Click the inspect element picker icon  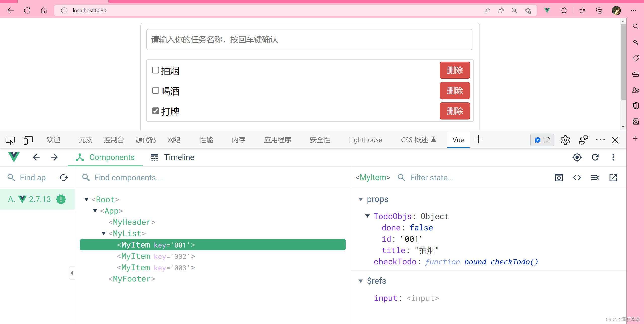tap(10, 140)
